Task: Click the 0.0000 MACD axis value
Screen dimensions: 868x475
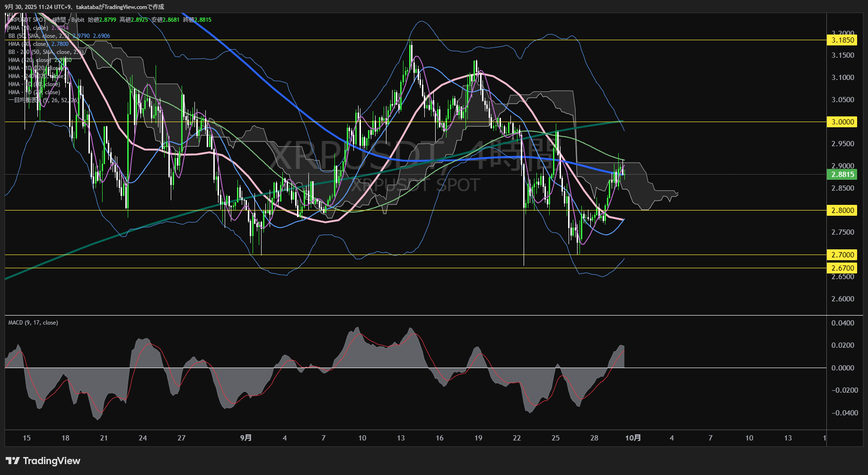Action: (x=843, y=368)
